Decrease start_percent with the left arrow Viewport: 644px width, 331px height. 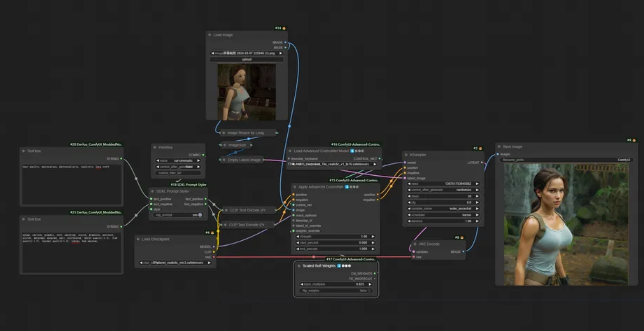[297, 242]
